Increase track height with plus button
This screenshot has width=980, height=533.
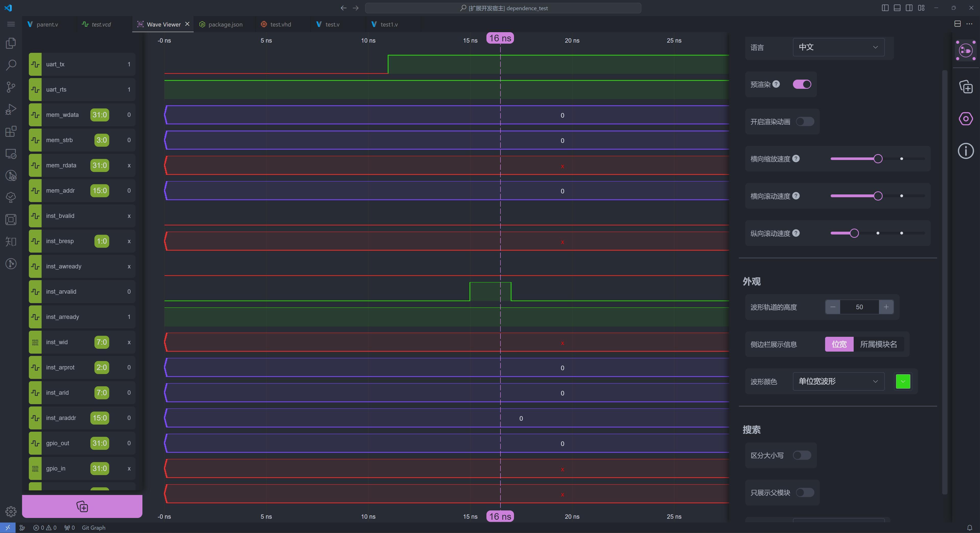click(x=886, y=307)
